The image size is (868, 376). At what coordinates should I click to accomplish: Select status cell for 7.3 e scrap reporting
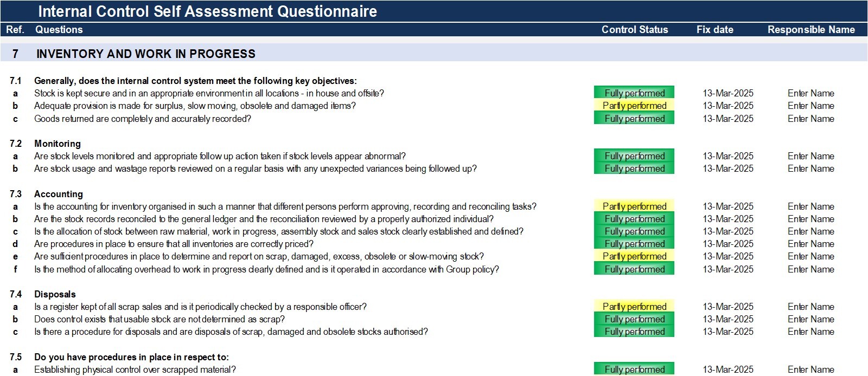tap(634, 256)
